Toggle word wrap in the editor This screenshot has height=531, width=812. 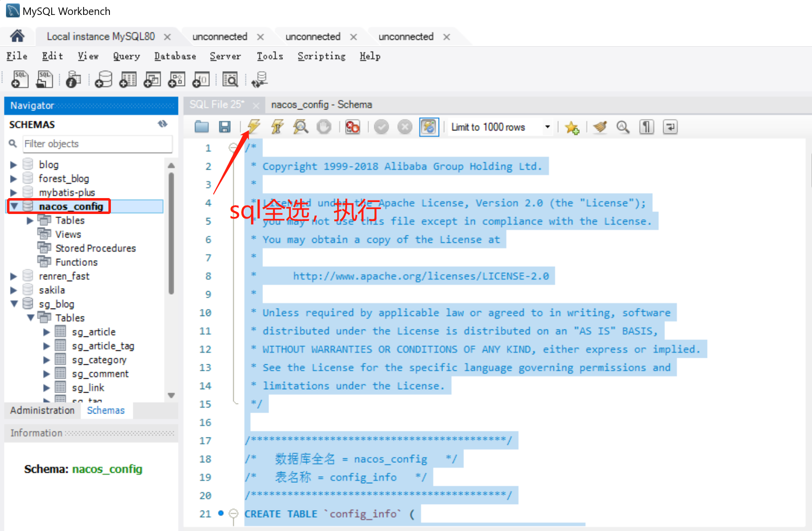pos(670,127)
